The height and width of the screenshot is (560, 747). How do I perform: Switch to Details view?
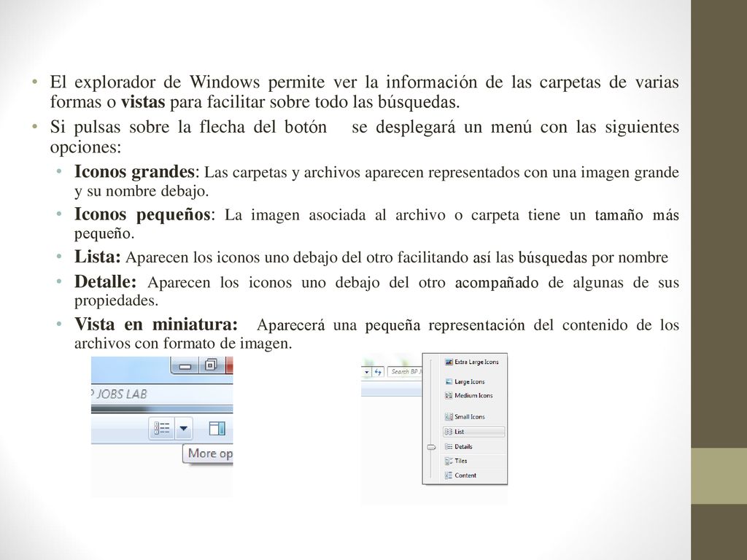click(458, 447)
